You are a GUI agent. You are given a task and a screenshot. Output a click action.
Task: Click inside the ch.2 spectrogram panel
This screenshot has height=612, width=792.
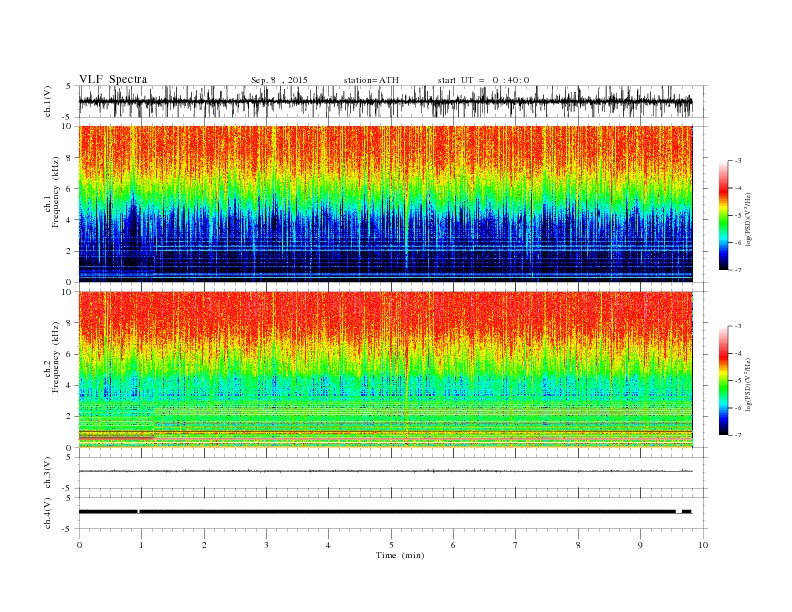point(385,369)
